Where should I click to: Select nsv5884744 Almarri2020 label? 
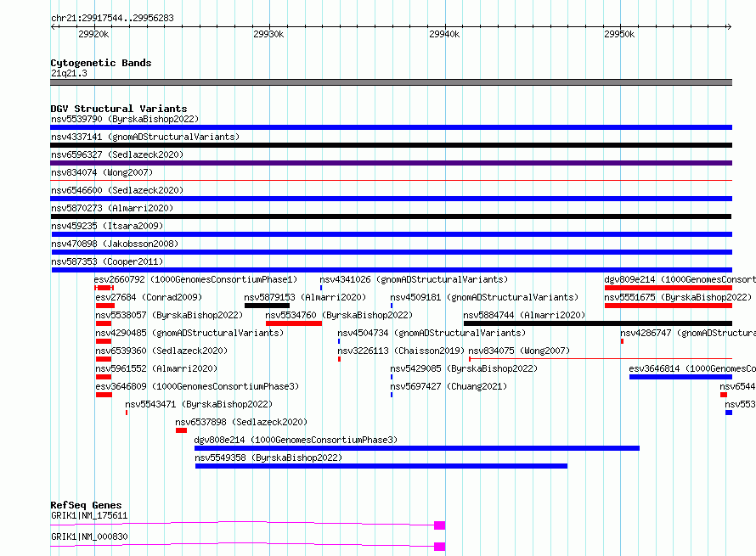click(x=524, y=315)
